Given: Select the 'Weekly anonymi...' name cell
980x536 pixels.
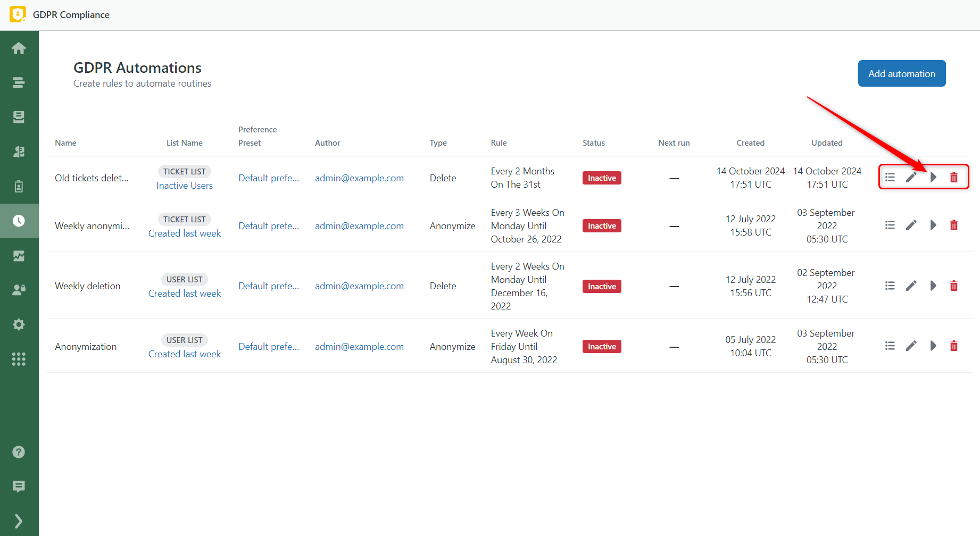Looking at the screenshot, I should point(92,226).
